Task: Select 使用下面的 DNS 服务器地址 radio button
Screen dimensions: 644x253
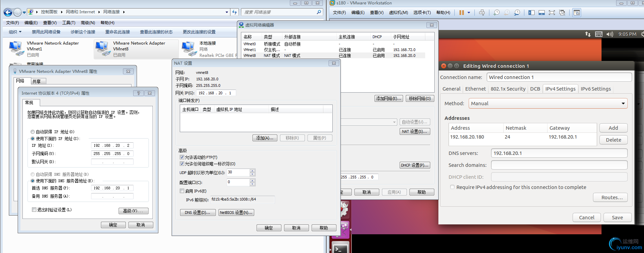Action: coord(33,181)
